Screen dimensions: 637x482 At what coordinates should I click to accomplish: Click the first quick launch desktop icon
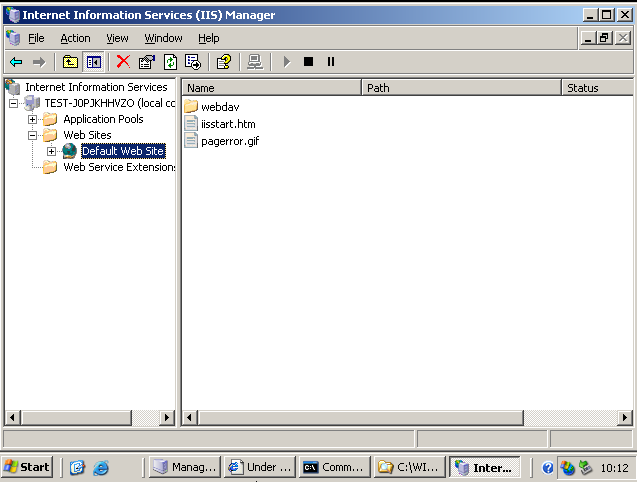[77, 468]
